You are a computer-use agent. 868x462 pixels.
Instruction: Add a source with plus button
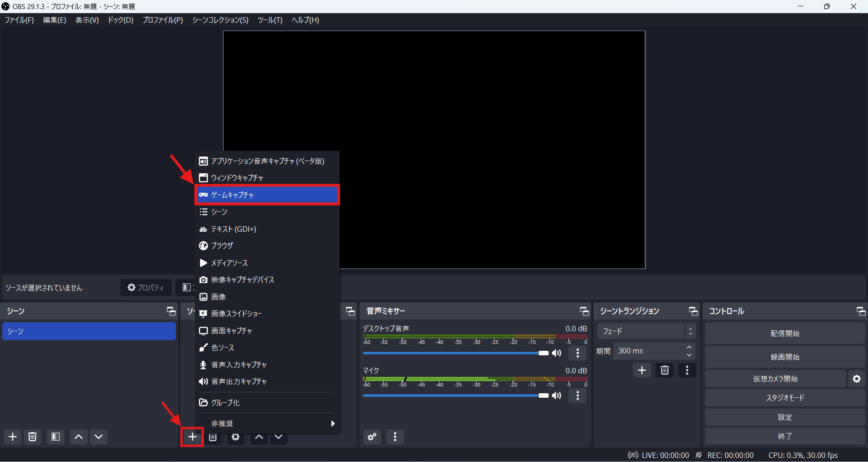click(193, 437)
